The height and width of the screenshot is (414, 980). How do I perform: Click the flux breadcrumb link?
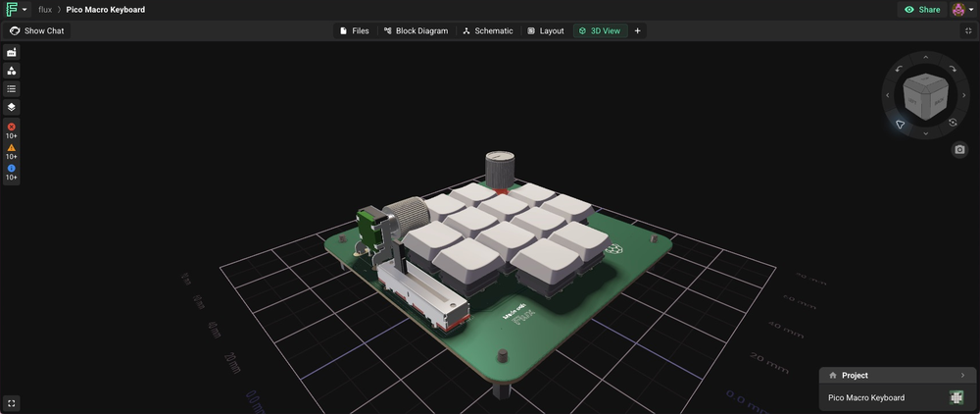coord(45,10)
